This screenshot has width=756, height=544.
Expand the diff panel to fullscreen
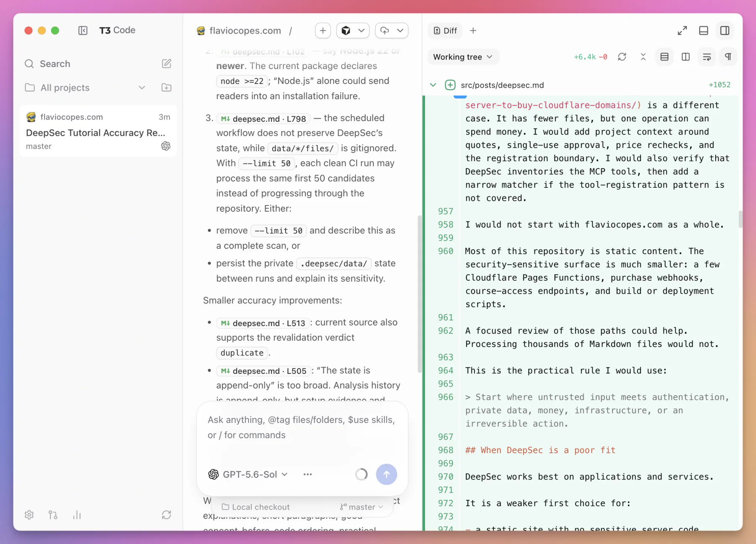click(x=682, y=31)
